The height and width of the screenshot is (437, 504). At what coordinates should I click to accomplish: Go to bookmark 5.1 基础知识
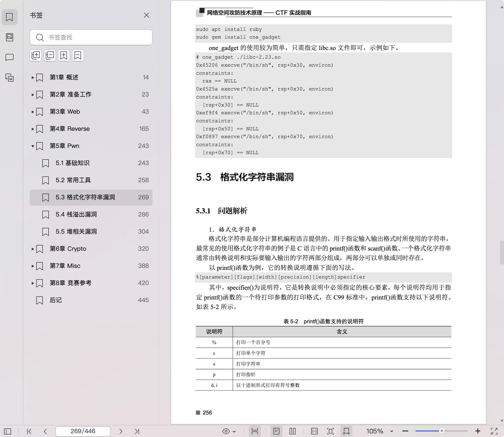91,163
